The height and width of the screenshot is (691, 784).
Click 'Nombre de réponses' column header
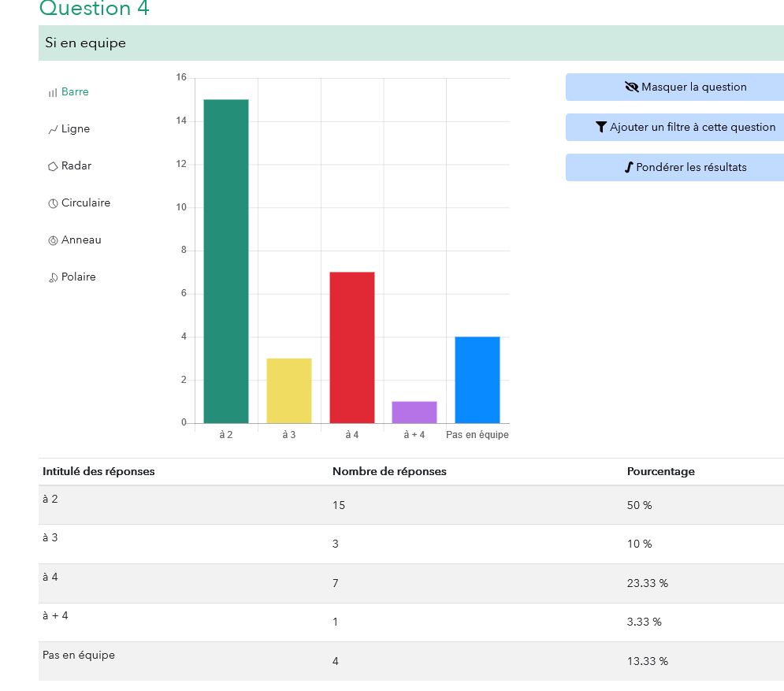point(389,472)
